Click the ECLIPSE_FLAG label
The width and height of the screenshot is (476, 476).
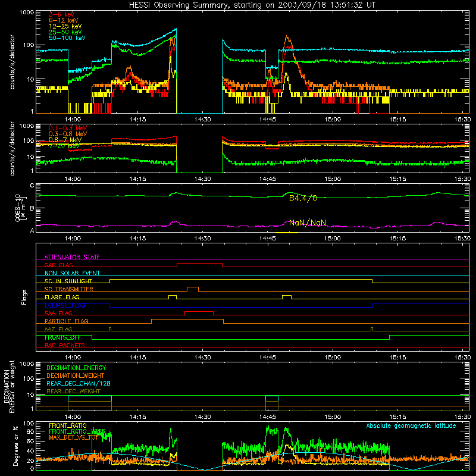tap(65, 305)
